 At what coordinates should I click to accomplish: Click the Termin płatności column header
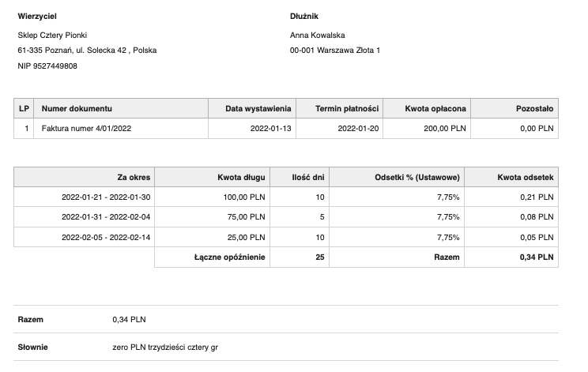click(x=347, y=109)
